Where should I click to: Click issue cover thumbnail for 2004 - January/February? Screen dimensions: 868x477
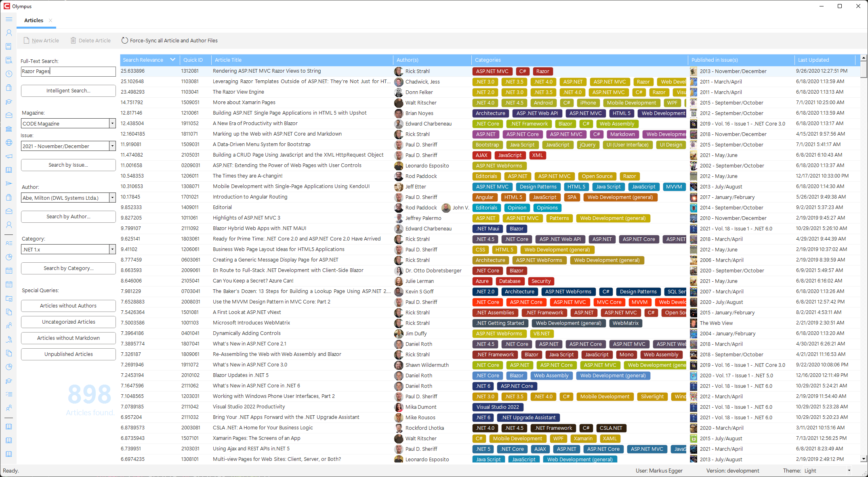[x=694, y=334]
